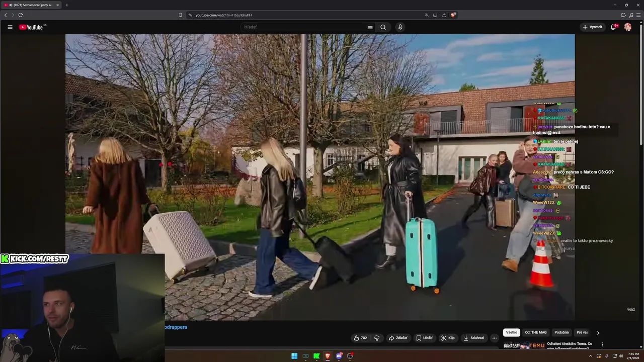This screenshot has width=644, height=362.
Task: Like the video with 702 likes
Action: click(360, 338)
